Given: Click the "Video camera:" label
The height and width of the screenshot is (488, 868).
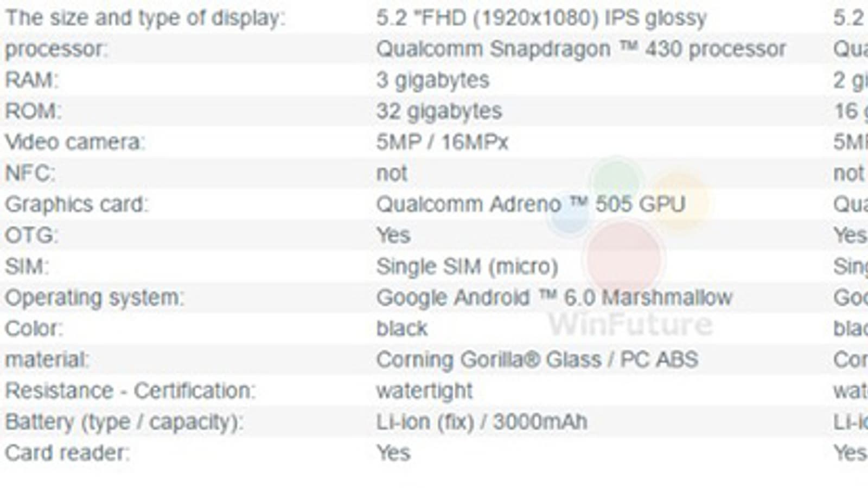Looking at the screenshot, I should click(x=75, y=143).
